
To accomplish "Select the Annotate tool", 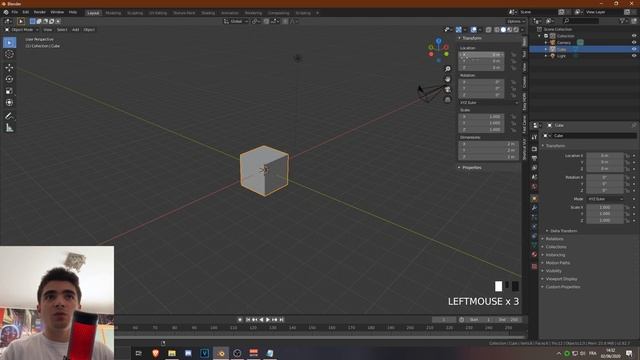I will point(9,116).
